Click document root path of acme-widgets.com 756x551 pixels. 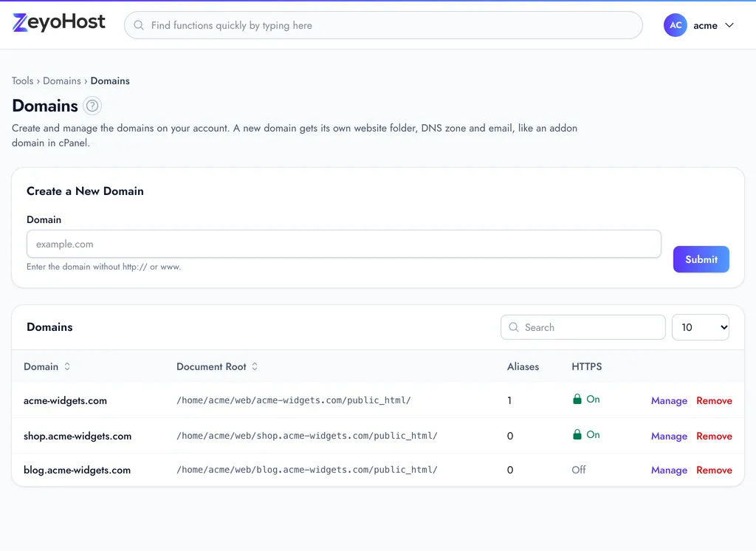coord(294,400)
